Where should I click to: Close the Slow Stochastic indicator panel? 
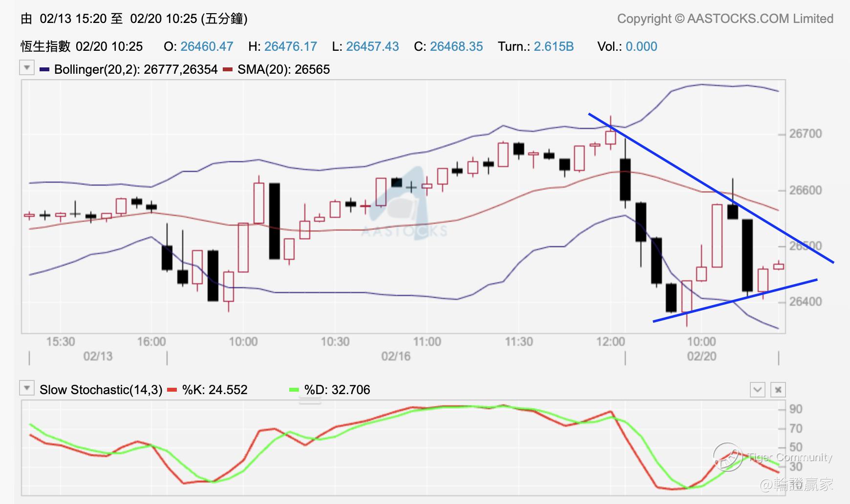tap(778, 390)
